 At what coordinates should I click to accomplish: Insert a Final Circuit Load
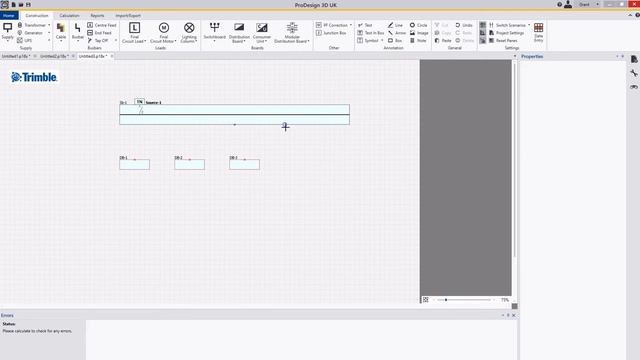(134, 33)
